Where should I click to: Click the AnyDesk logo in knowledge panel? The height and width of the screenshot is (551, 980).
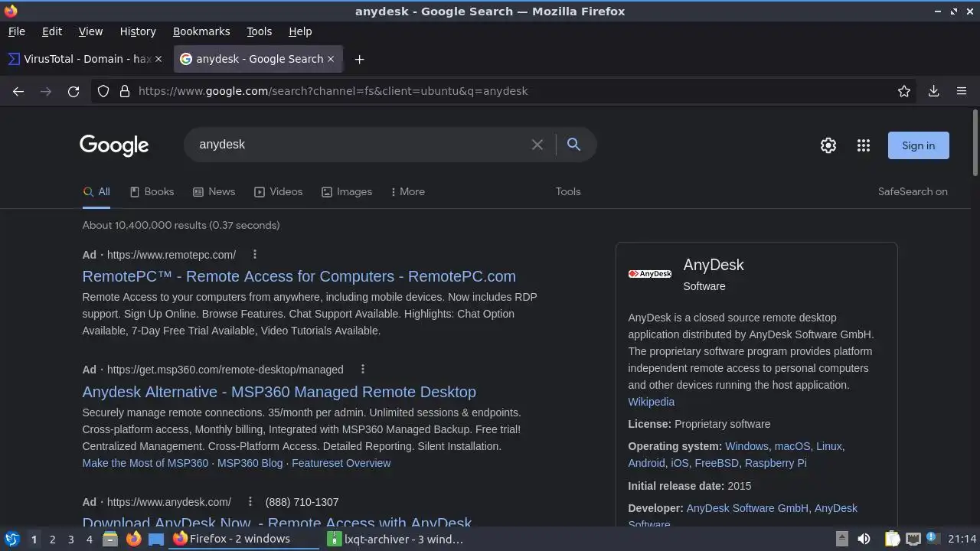click(650, 274)
